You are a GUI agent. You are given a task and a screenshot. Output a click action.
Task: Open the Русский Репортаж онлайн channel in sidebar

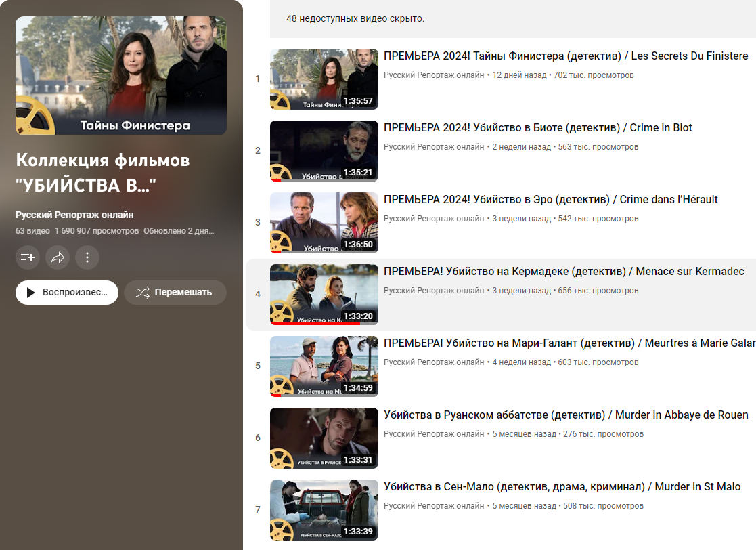pyautogui.click(x=74, y=215)
